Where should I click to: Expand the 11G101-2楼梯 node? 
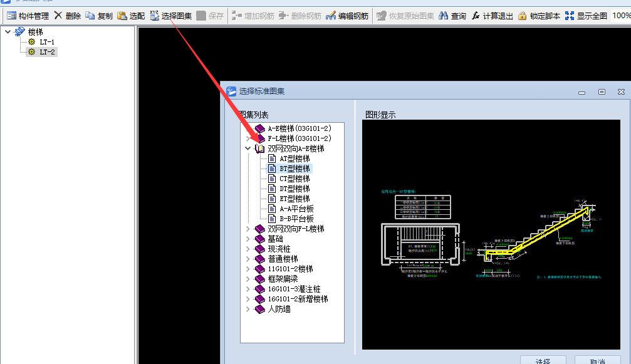tap(248, 269)
